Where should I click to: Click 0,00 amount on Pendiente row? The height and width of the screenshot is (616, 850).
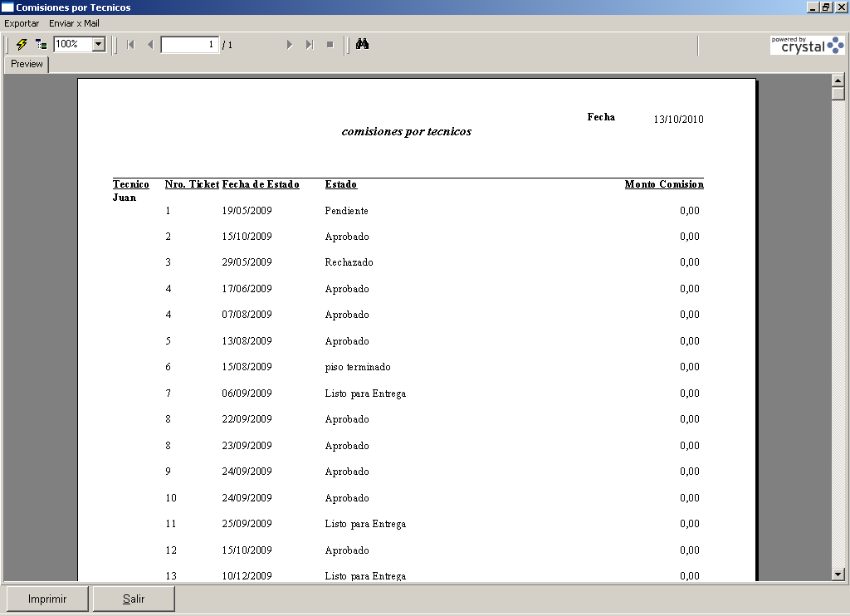point(690,211)
